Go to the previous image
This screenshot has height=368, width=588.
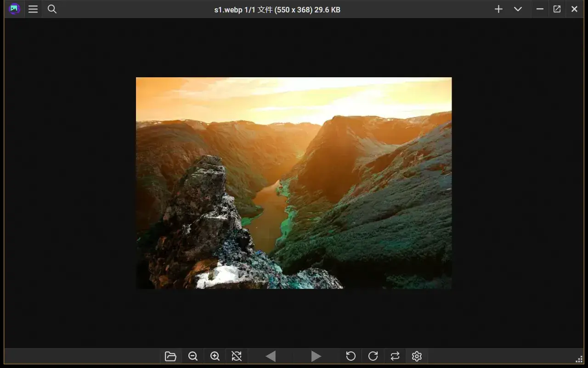point(271,356)
